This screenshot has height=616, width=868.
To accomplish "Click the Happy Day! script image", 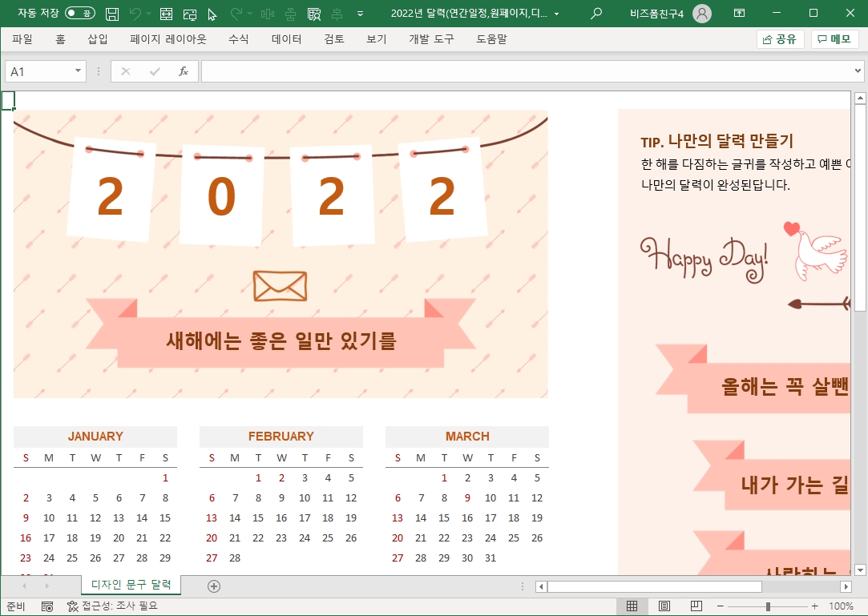I will [x=704, y=259].
